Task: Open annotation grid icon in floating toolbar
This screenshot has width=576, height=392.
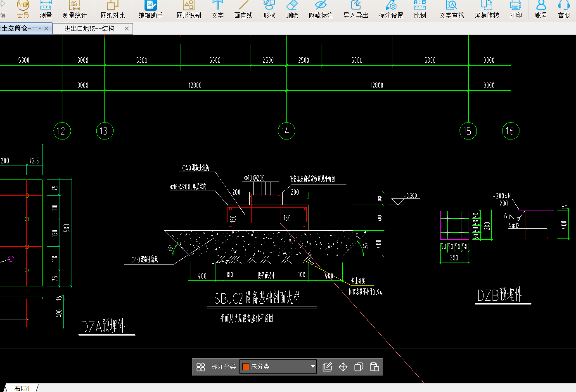Action: point(201,367)
